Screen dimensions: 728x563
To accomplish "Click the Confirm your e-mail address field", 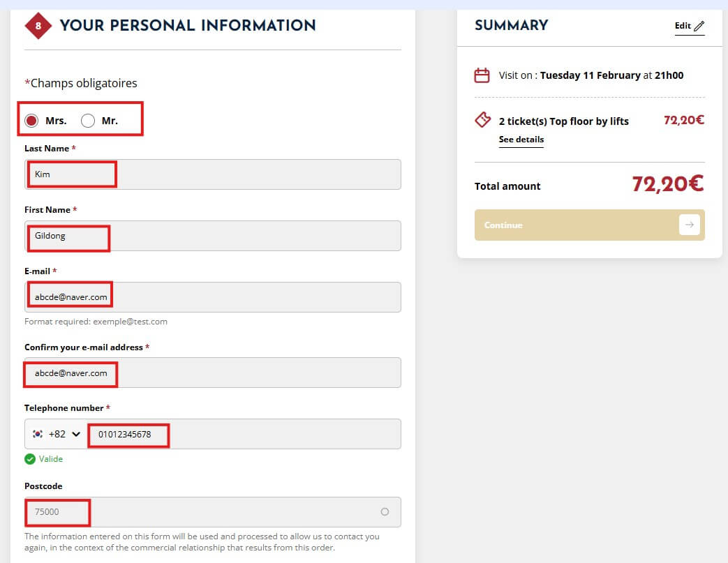I will coord(213,373).
